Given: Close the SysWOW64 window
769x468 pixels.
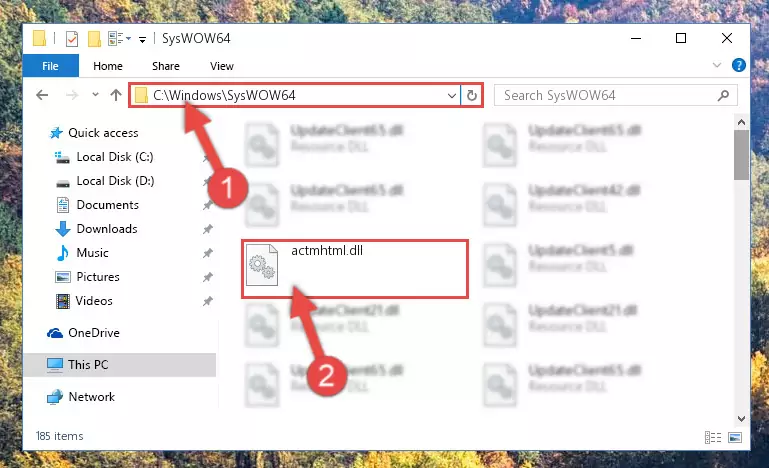Looking at the screenshot, I should [x=727, y=38].
